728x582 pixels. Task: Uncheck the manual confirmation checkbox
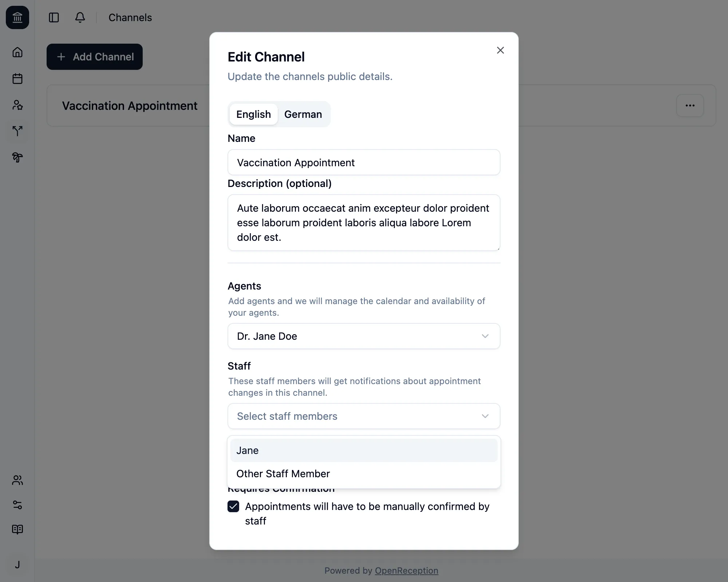pos(233,507)
